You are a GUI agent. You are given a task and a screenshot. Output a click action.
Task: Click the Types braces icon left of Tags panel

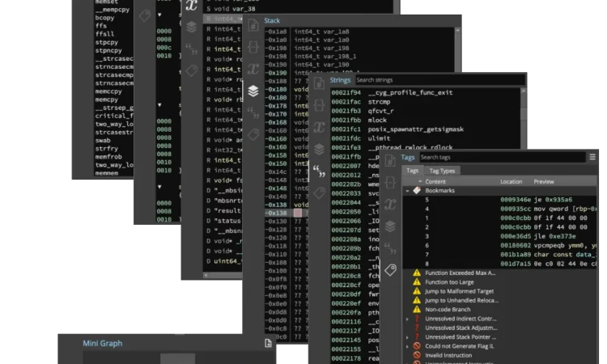click(x=390, y=184)
